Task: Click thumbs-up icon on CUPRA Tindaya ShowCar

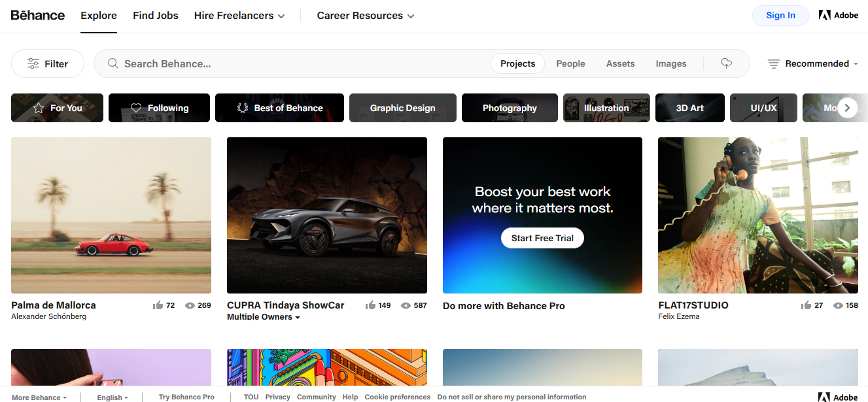Action: (x=371, y=305)
